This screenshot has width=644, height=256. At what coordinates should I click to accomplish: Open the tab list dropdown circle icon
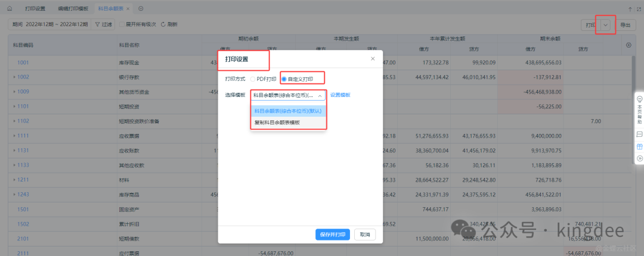coord(141,9)
